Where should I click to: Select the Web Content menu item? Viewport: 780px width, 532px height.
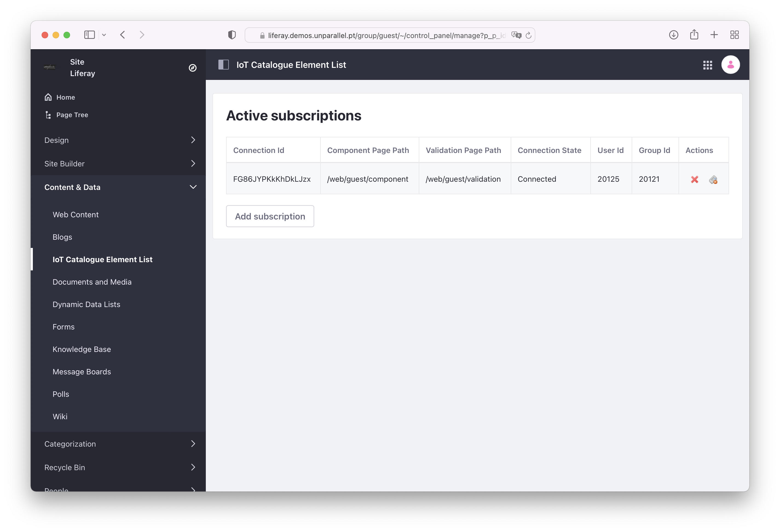pyautogui.click(x=76, y=214)
